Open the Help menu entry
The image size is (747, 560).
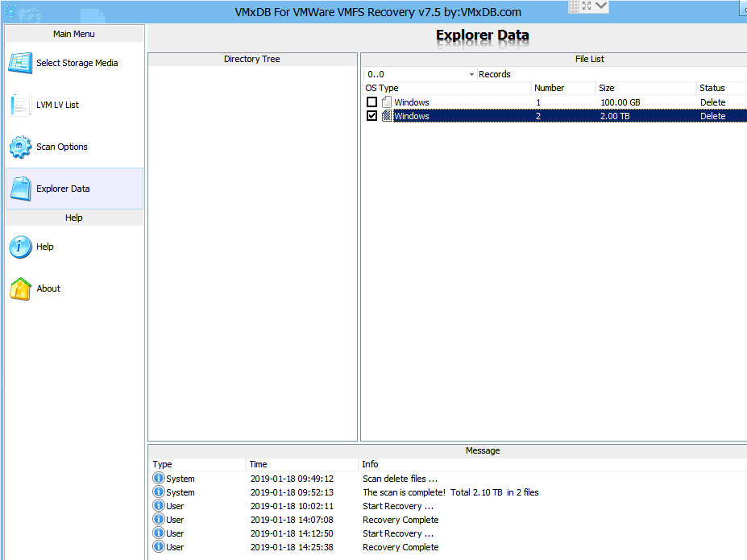(x=74, y=247)
